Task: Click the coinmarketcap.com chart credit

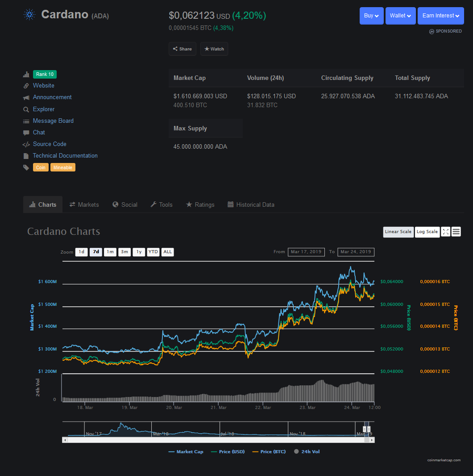Action: click(x=444, y=460)
